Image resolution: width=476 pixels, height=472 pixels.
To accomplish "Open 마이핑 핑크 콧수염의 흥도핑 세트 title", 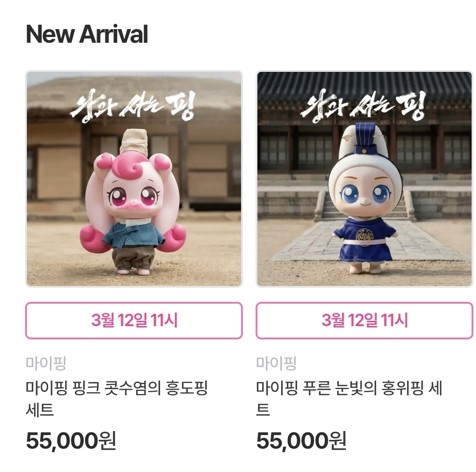I will (117, 398).
